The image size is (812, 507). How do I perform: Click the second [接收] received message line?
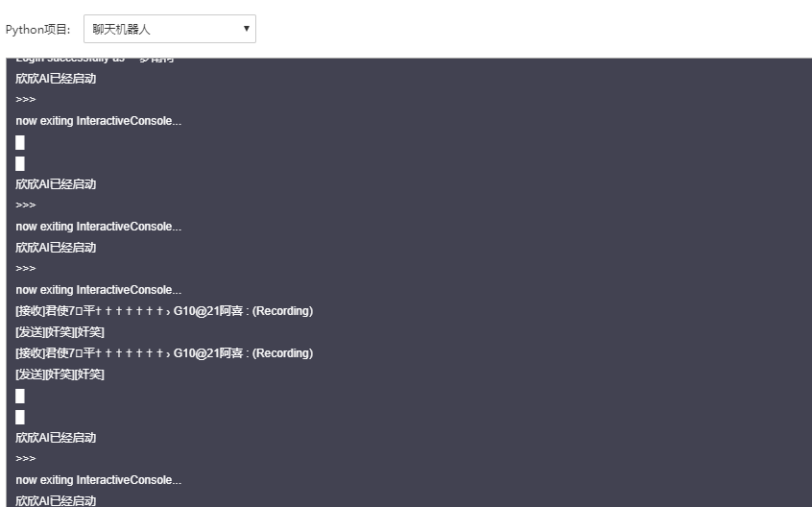pyautogui.click(x=164, y=353)
